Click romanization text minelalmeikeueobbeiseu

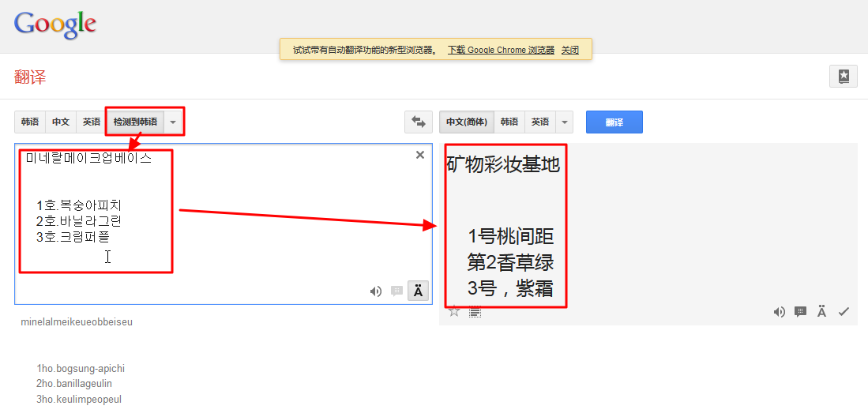point(77,321)
